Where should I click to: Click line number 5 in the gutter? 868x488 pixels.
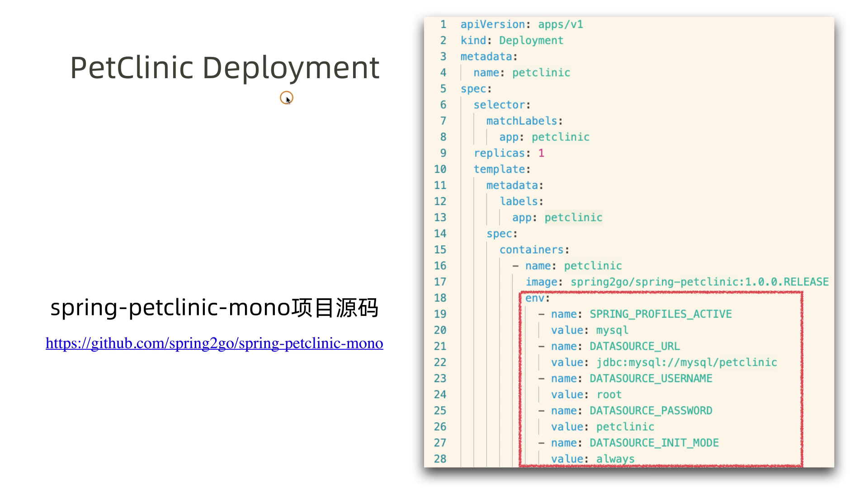[443, 89]
